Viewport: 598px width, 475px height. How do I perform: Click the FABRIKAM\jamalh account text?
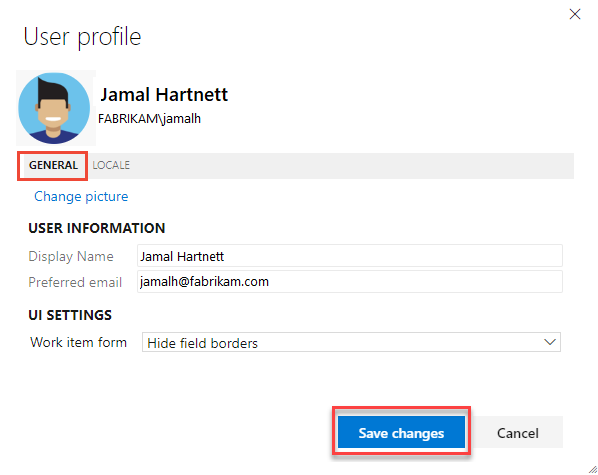point(150,119)
